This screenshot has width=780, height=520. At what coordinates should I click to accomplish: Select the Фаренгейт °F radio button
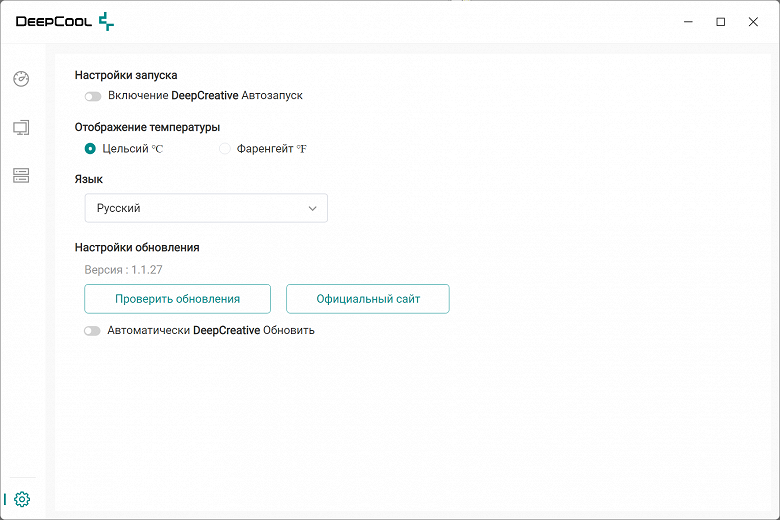[x=225, y=149]
